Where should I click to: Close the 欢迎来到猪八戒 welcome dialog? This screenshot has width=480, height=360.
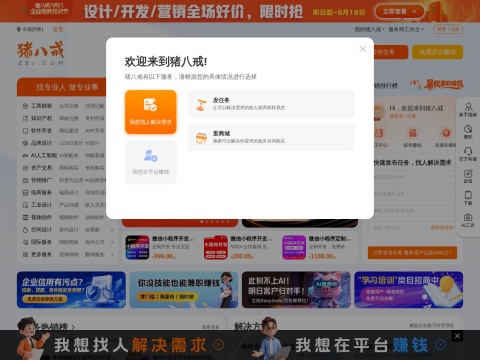tap(363, 49)
